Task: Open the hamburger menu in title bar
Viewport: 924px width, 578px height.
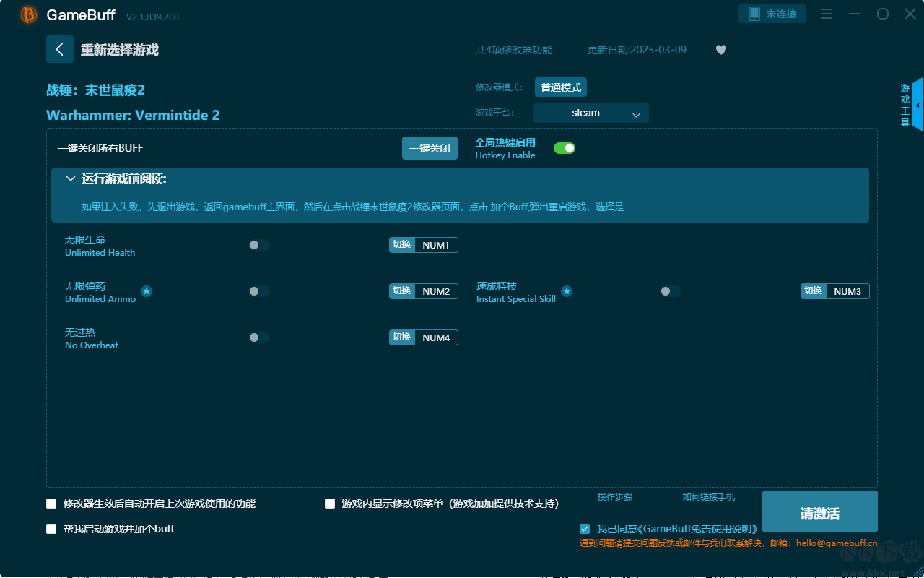Action: tap(827, 14)
